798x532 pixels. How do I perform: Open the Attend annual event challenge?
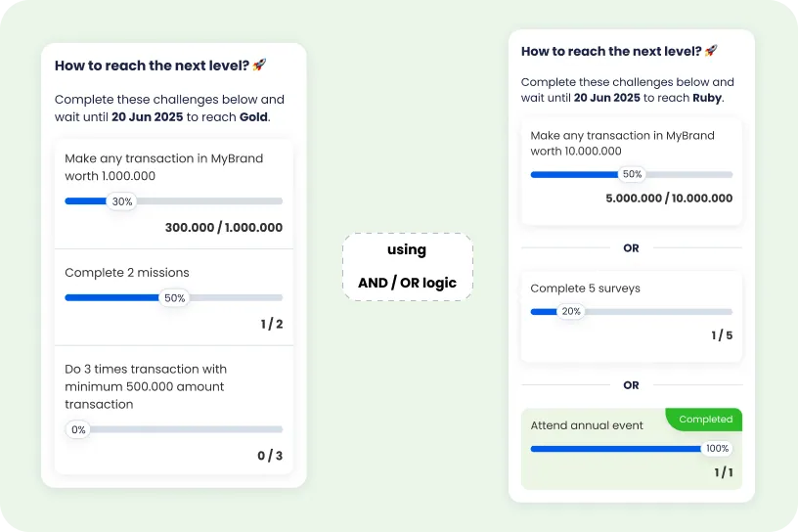click(x=631, y=449)
